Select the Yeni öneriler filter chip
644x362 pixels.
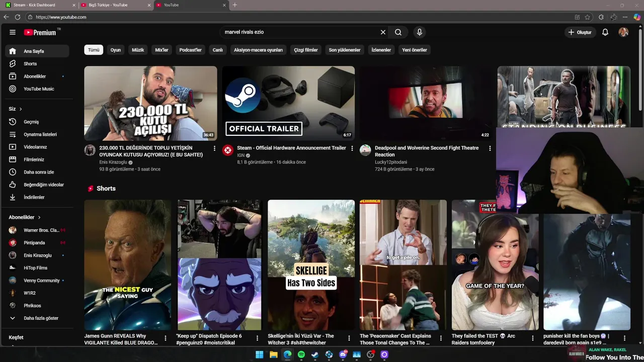tap(415, 50)
